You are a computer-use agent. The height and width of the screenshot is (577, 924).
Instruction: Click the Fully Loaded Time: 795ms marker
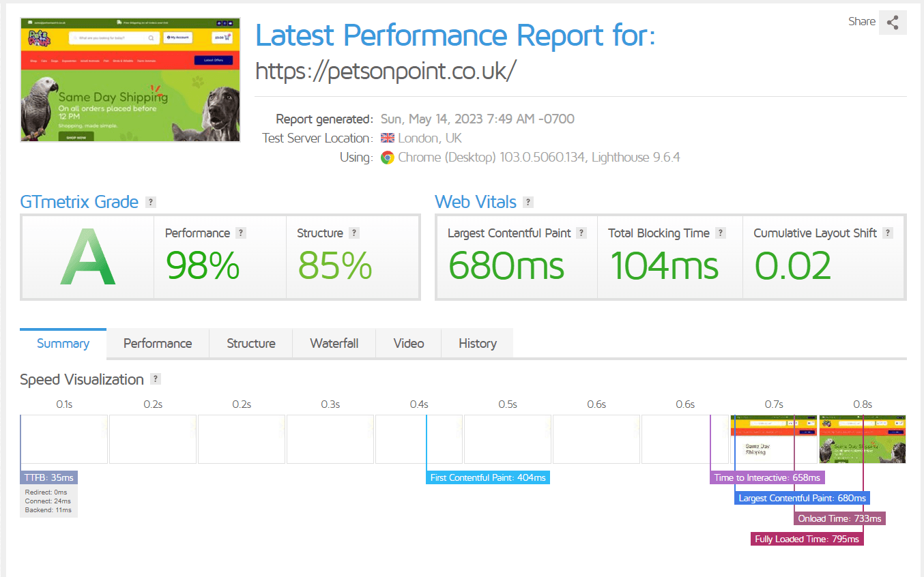(x=807, y=539)
